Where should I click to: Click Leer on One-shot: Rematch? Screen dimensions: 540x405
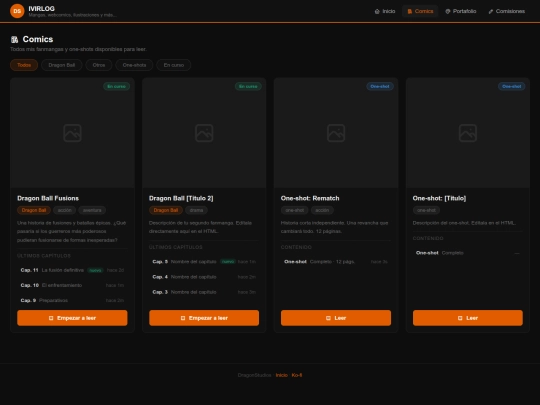click(336, 318)
